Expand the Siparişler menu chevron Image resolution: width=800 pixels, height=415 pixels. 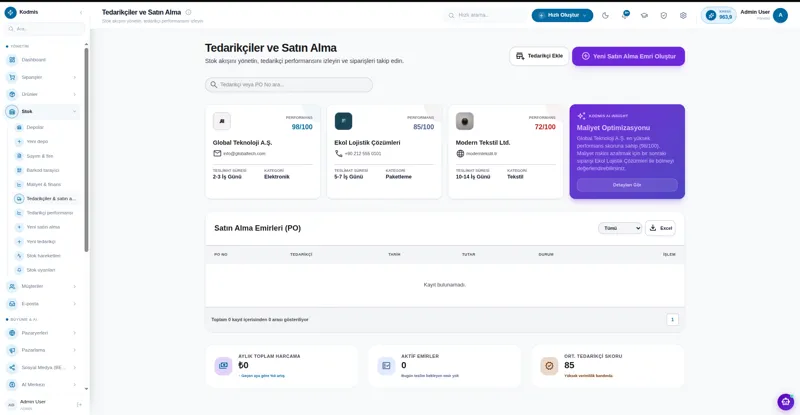tap(74, 78)
